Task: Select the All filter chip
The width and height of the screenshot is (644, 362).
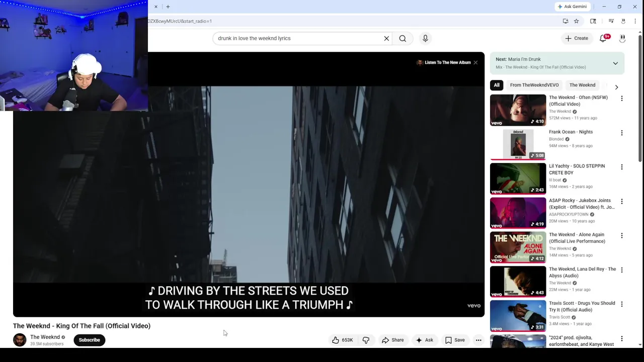Action: tap(497, 85)
